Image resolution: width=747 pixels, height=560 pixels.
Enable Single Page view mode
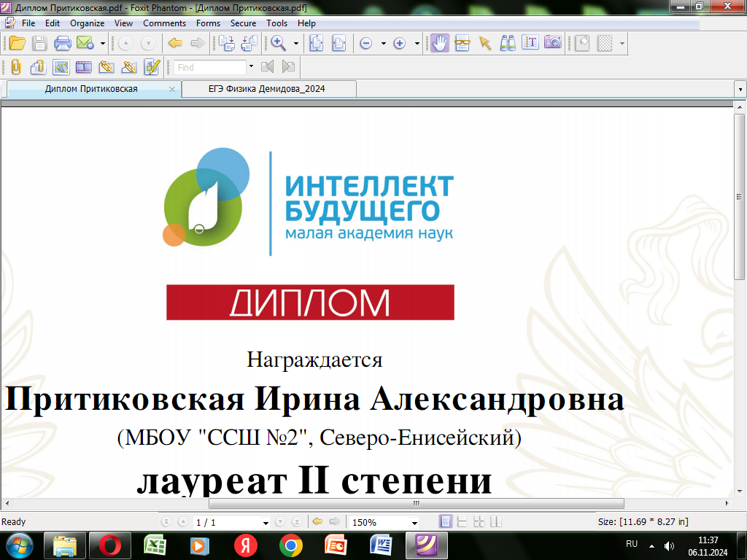click(445, 522)
